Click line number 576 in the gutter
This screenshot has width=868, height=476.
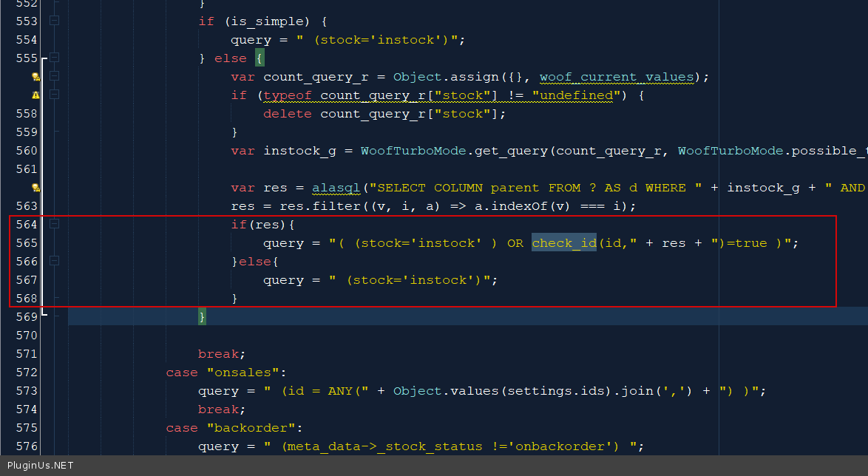[27, 446]
